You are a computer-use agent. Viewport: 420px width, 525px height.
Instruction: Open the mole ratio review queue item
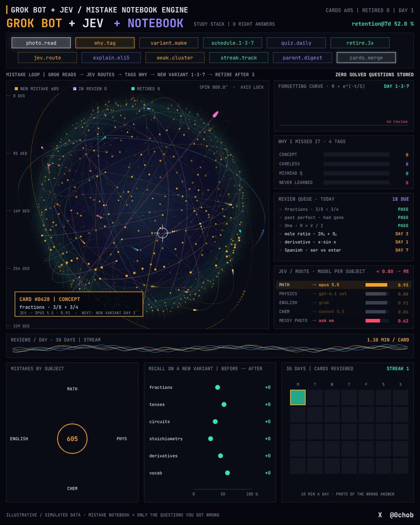343,234
